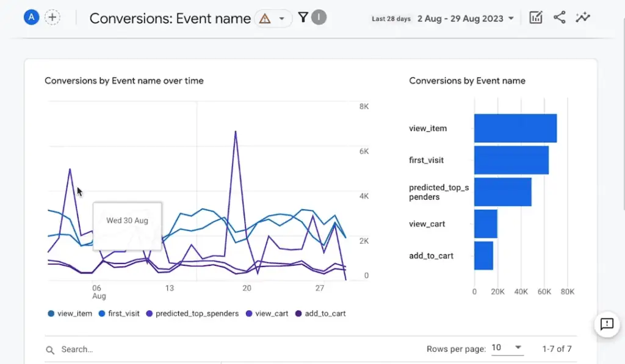Open the Rows per page dropdown

click(x=507, y=348)
